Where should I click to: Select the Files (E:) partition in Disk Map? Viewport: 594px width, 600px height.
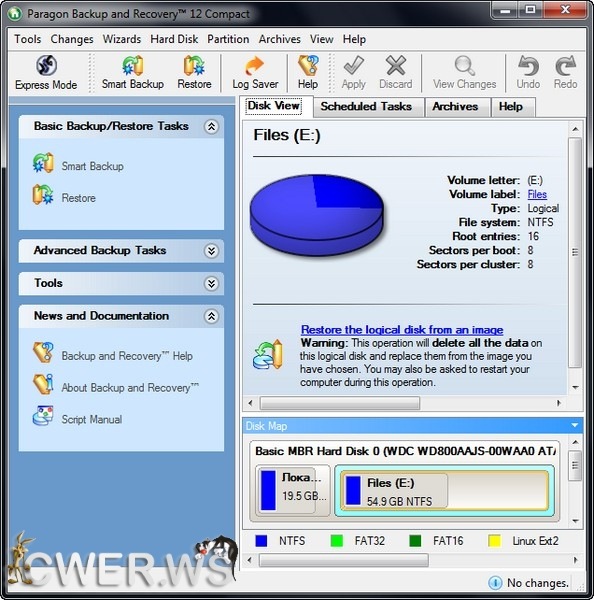444,491
